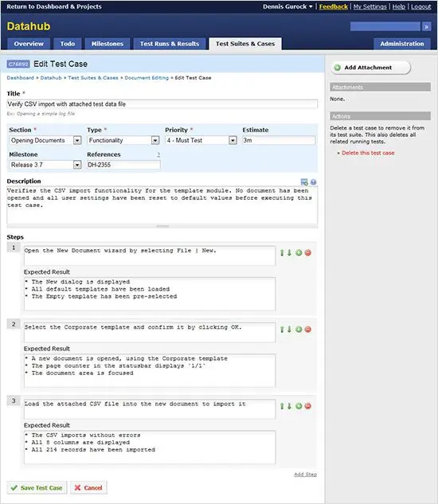Click the C76892 case ID badge
The width and height of the screenshot is (438, 504).
point(18,64)
